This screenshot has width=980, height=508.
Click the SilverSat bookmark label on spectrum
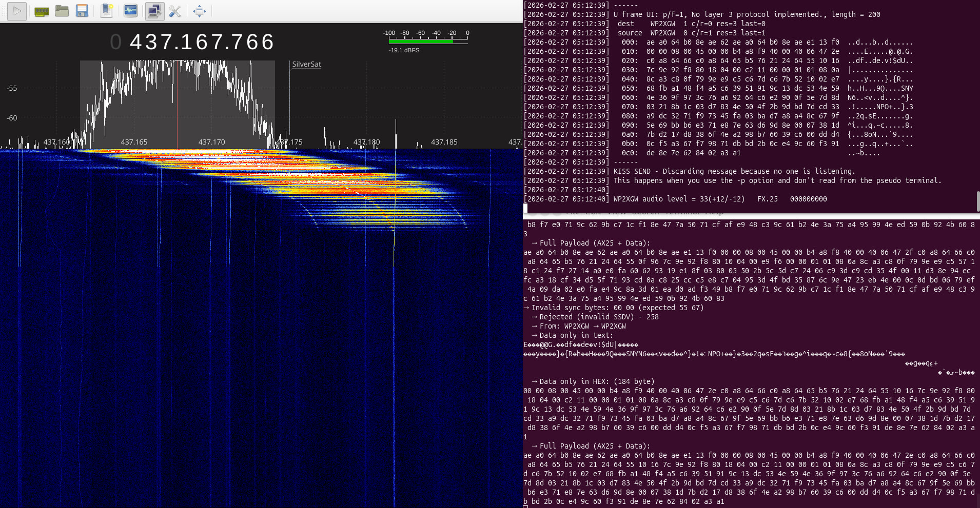click(306, 65)
